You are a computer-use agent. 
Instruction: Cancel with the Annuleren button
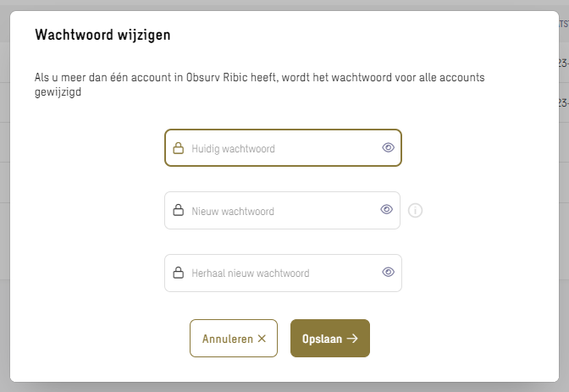click(x=234, y=339)
